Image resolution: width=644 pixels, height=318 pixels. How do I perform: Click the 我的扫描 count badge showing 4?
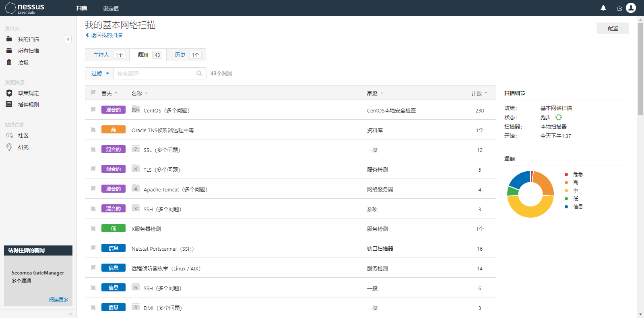pyautogui.click(x=68, y=39)
